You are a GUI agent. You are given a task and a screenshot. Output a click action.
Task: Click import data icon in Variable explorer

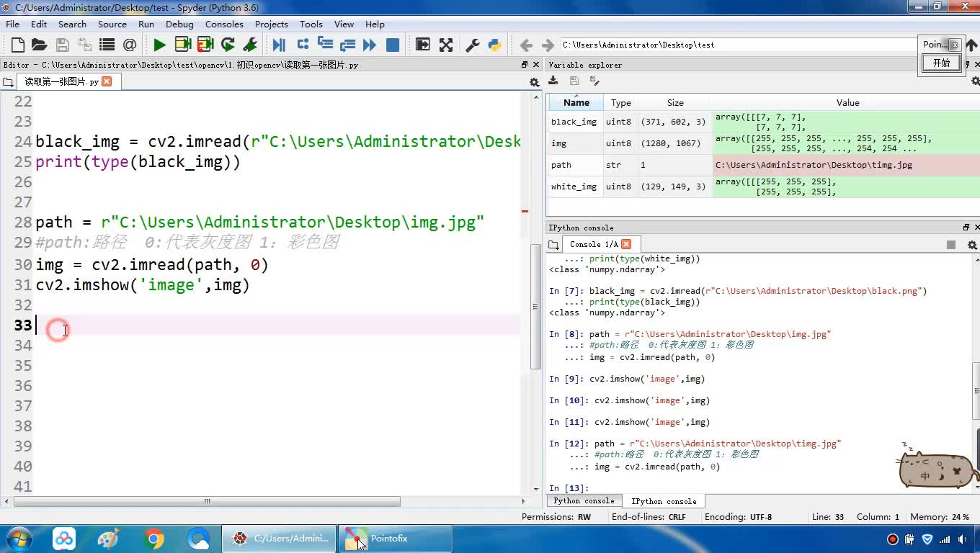pyautogui.click(x=554, y=81)
